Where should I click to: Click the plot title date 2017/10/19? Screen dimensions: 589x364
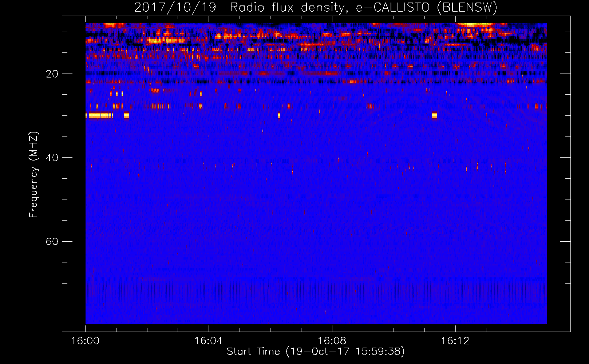(x=175, y=7)
